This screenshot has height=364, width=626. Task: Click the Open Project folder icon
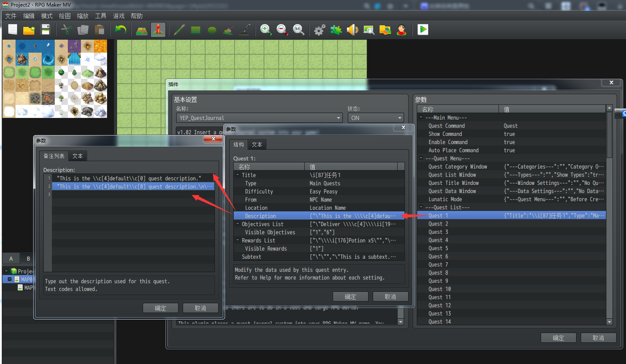pos(29,30)
